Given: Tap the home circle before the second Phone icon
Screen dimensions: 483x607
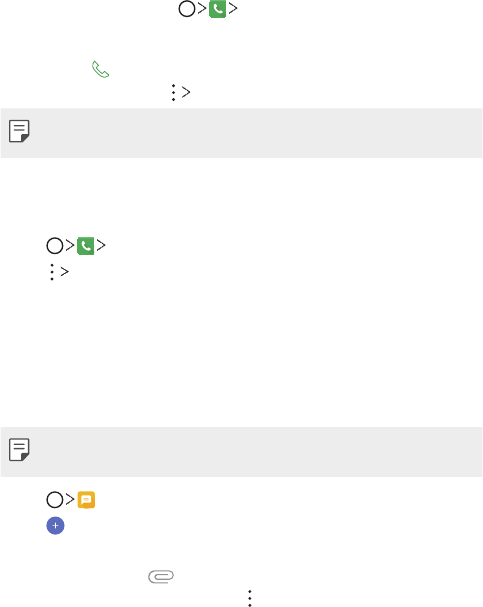Looking at the screenshot, I should (x=55, y=246).
